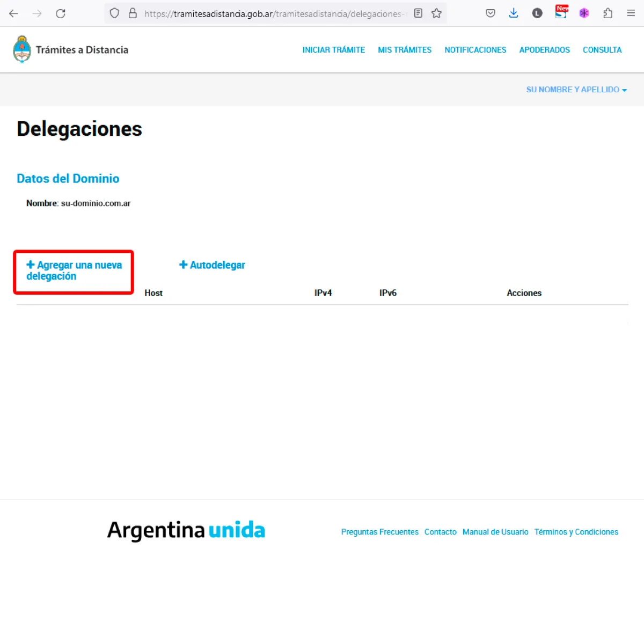
Task: Reload the page with the refresh icon
Action: pos(61,13)
